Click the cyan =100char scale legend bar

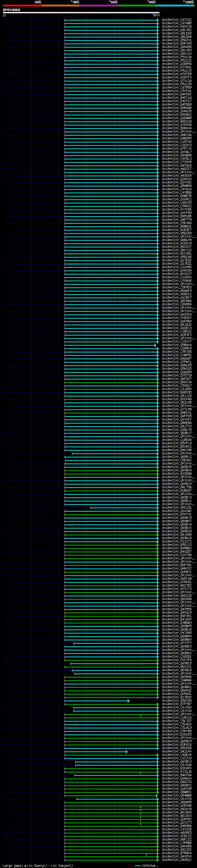[137, 866]
